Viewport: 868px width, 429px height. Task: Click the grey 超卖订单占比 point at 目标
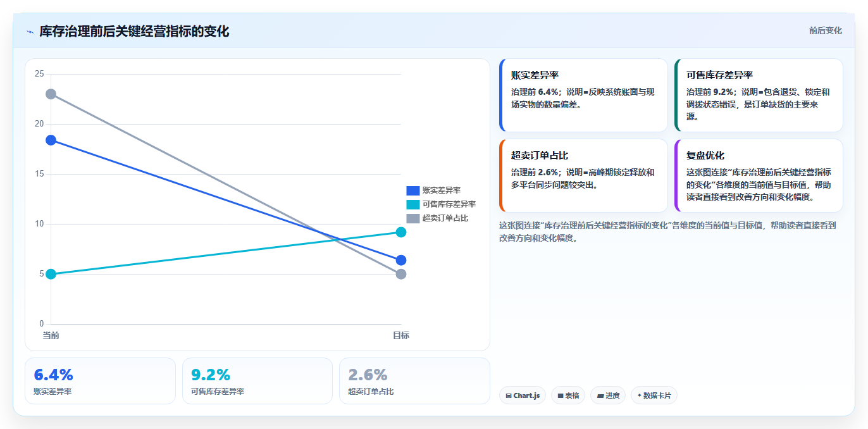point(401,274)
